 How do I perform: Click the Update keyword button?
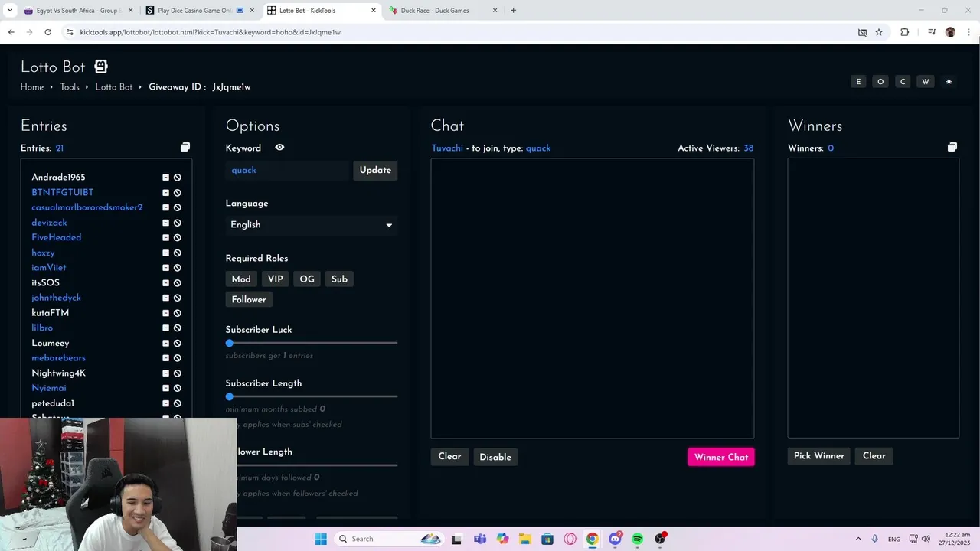pyautogui.click(x=375, y=171)
